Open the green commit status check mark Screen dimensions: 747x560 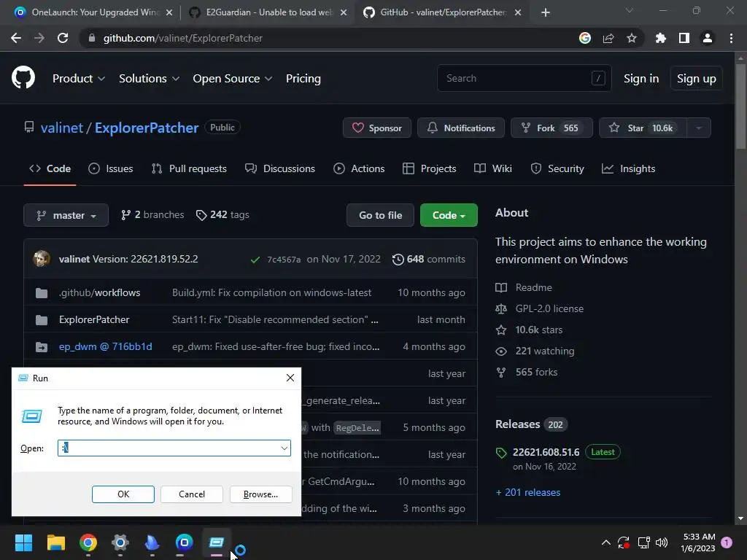[255, 260]
